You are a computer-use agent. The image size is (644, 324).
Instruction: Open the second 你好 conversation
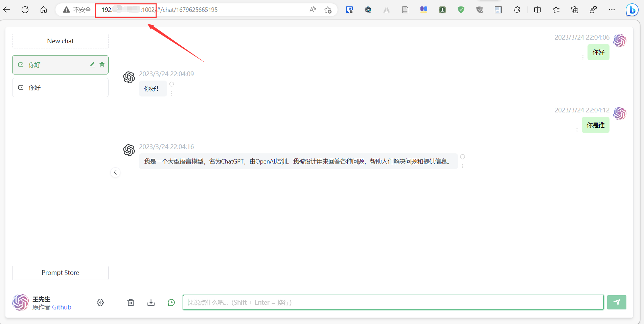pyautogui.click(x=60, y=87)
